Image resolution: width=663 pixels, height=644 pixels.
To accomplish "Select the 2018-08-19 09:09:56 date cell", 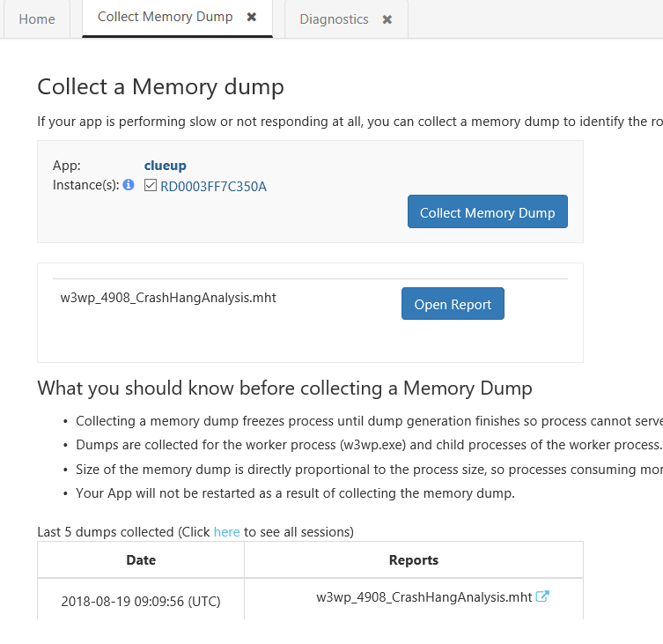I will 141,601.
